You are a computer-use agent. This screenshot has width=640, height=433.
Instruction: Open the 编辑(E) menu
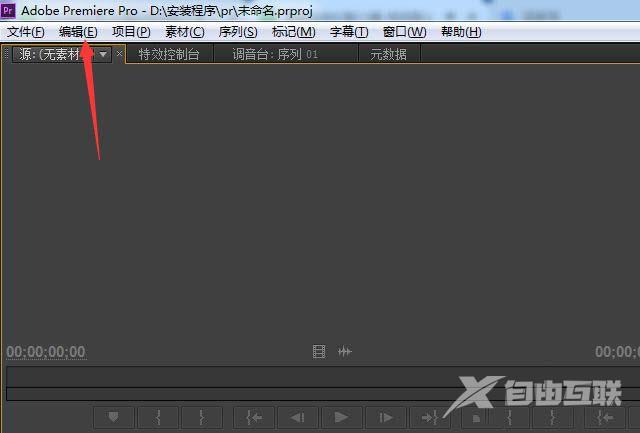[78, 32]
